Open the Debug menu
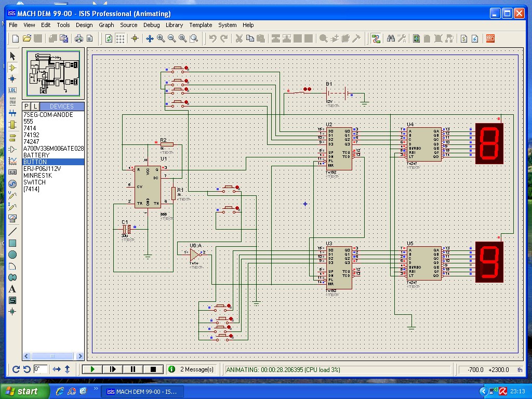532x399 pixels. point(151,25)
